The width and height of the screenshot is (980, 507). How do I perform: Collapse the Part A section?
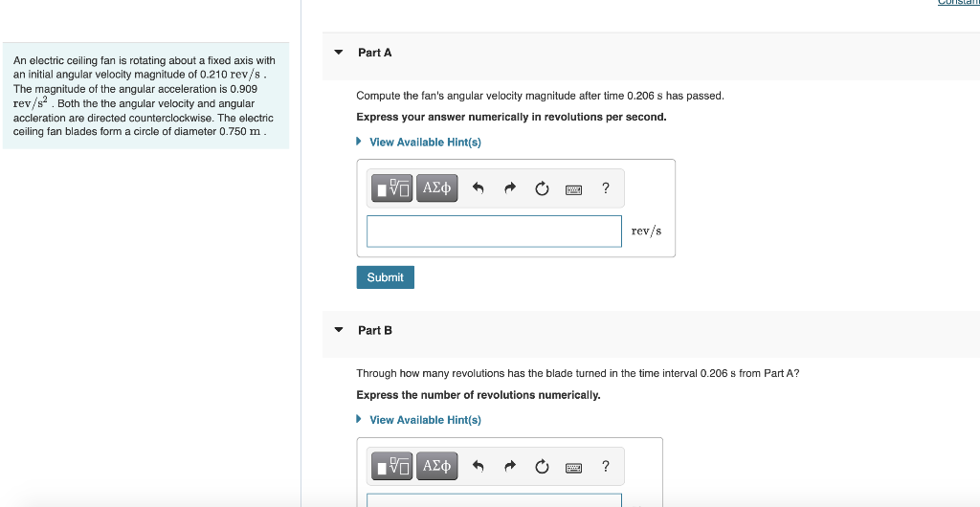pos(339,53)
